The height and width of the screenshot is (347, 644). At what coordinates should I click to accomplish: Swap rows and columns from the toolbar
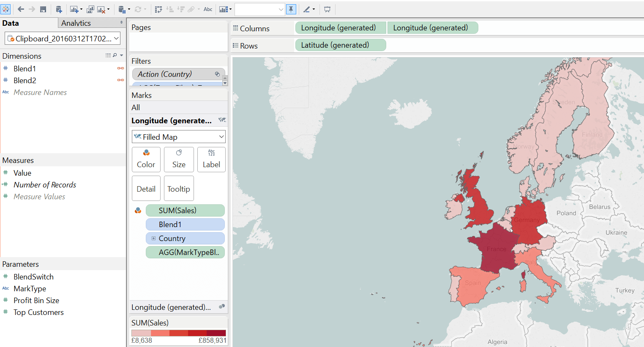pyautogui.click(x=158, y=9)
